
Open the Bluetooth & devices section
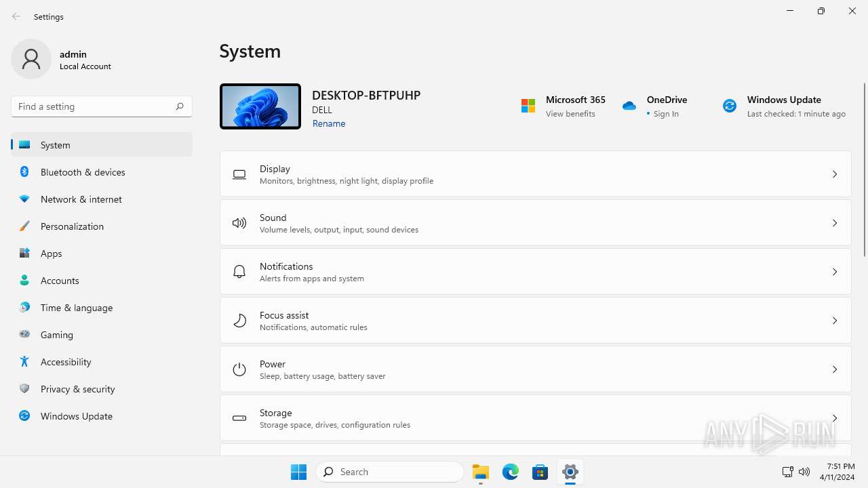(x=102, y=172)
